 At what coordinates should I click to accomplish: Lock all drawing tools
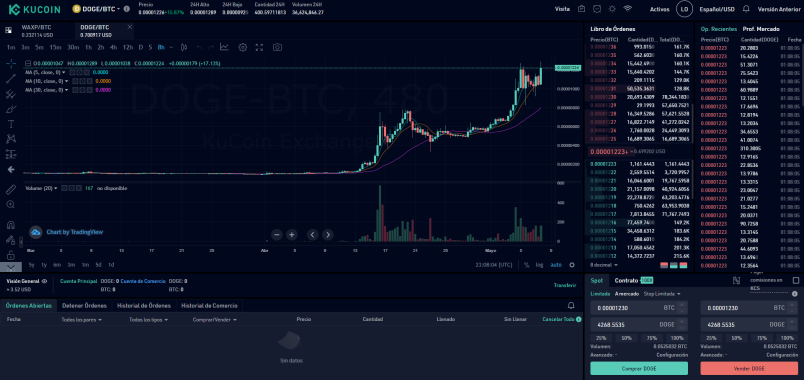click(11, 255)
